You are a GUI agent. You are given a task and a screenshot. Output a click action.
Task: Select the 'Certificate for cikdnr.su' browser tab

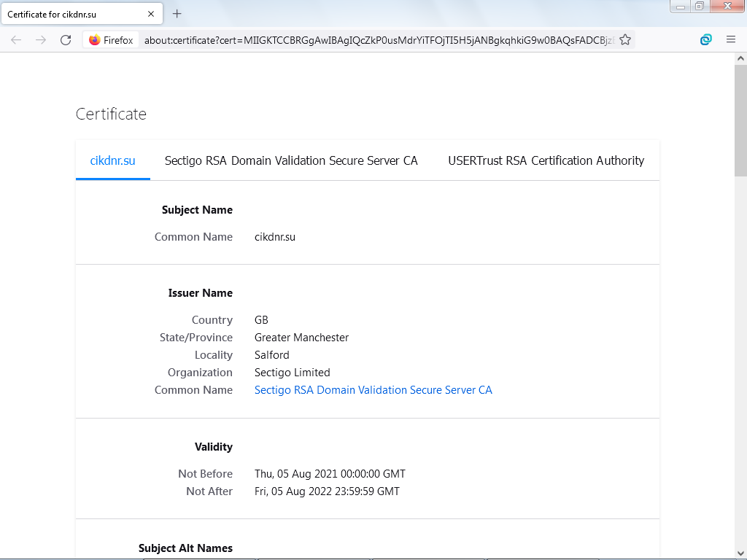tap(82, 14)
